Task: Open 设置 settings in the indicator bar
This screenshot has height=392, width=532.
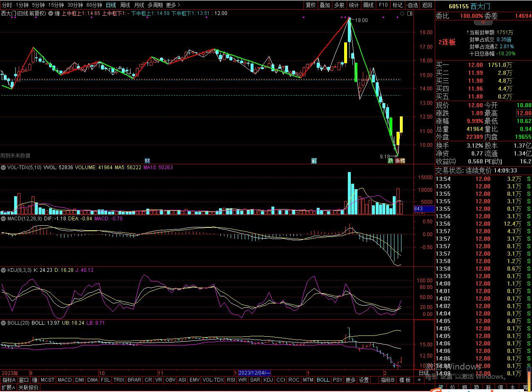Action: [364, 380]
